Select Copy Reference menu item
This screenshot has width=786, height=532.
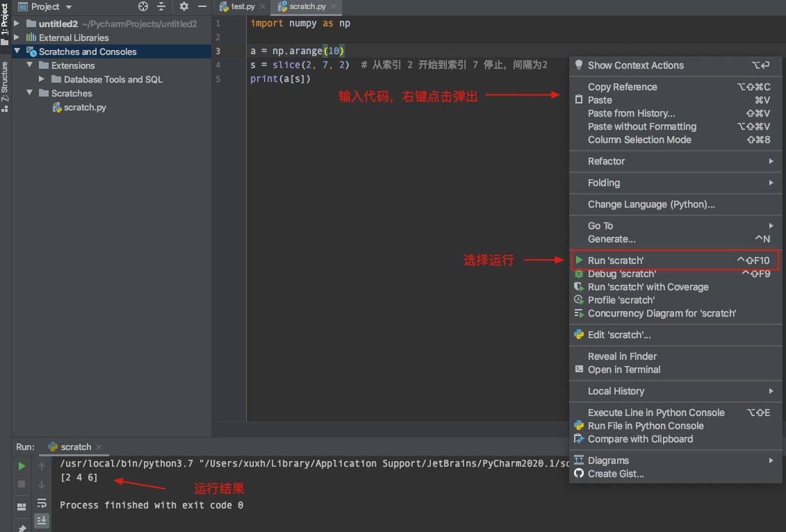pos(676,87)
